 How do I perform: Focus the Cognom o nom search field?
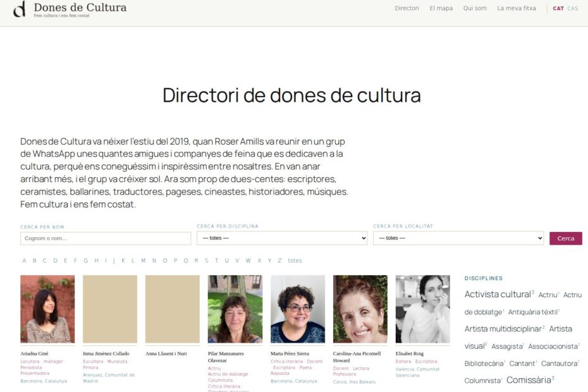(x=106, y=238)
